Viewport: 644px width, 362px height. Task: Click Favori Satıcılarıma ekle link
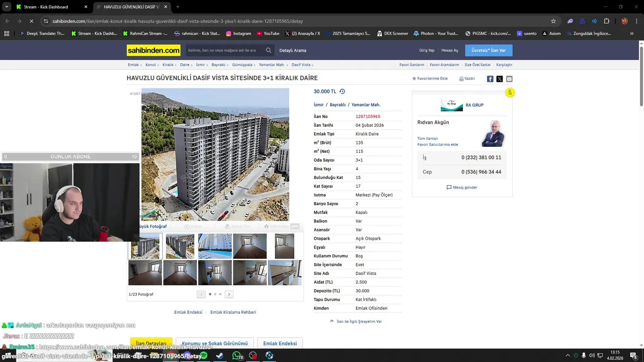[x=438, y=144]
